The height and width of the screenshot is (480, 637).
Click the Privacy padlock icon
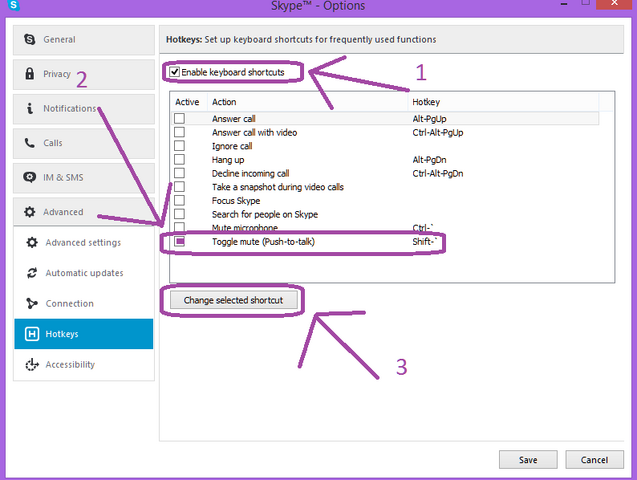[x=29, y=74]
